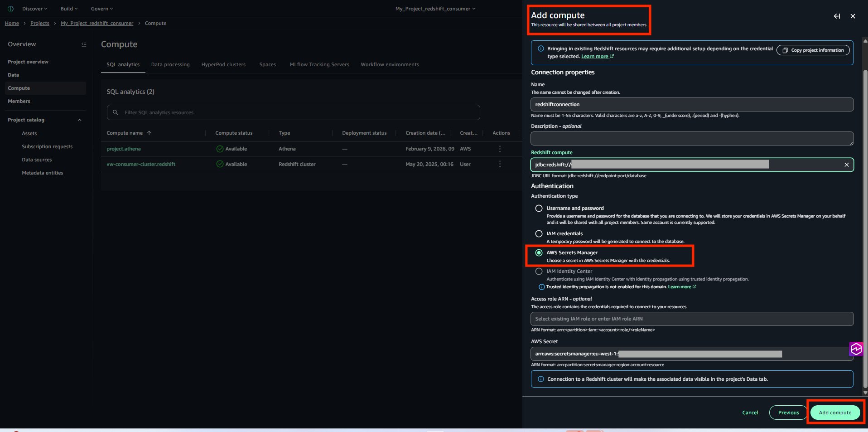Click Cancel in Add compute panel

(x=750, y=413)
